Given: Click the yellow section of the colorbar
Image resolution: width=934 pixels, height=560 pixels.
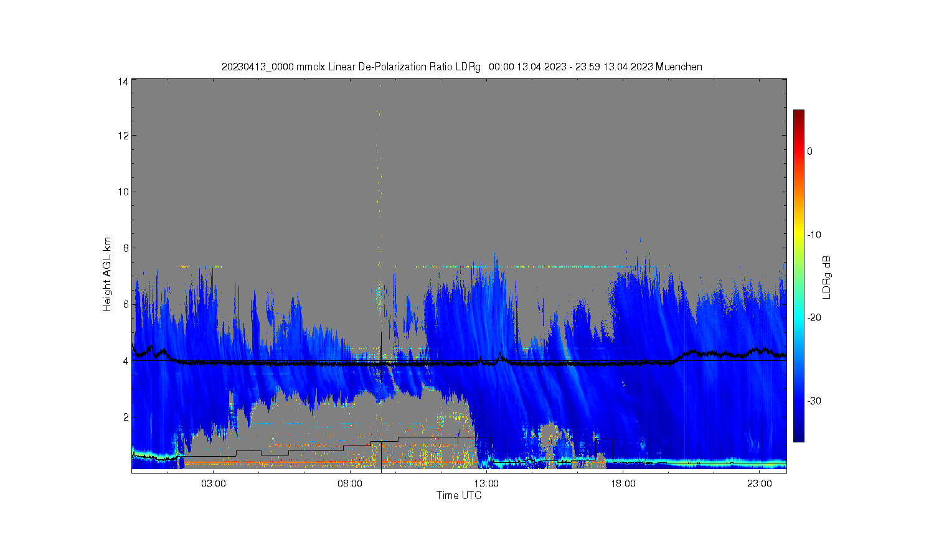Looking at the screenshot, I should point(798,235).
